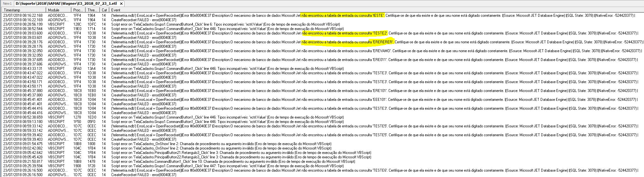
Task: Select process ID cell 1908
Action: [77, 166]
